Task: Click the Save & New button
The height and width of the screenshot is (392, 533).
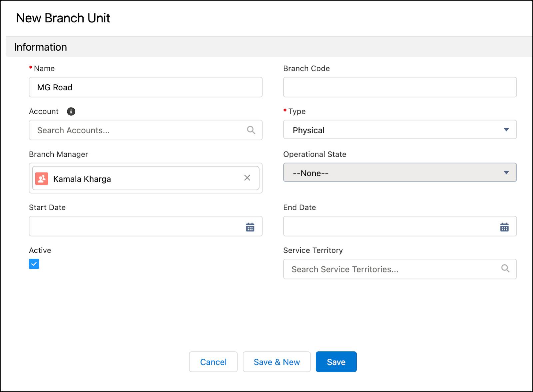Action: click(276, 362)
